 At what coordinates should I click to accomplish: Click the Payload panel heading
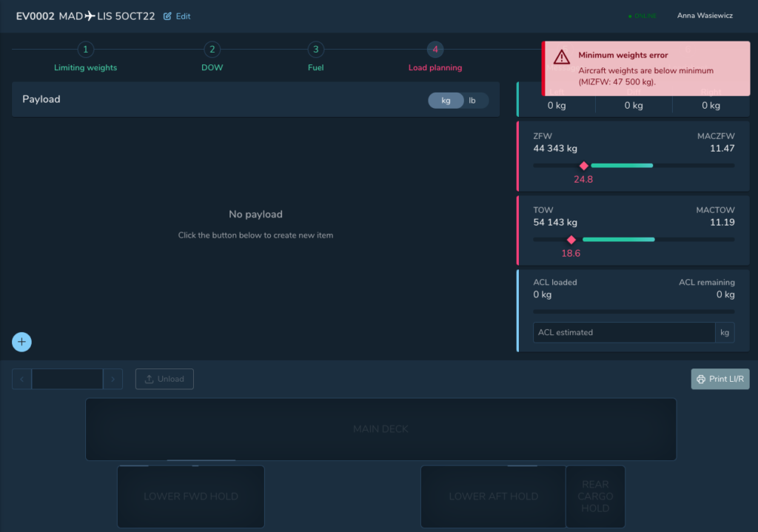pos(41,99)
